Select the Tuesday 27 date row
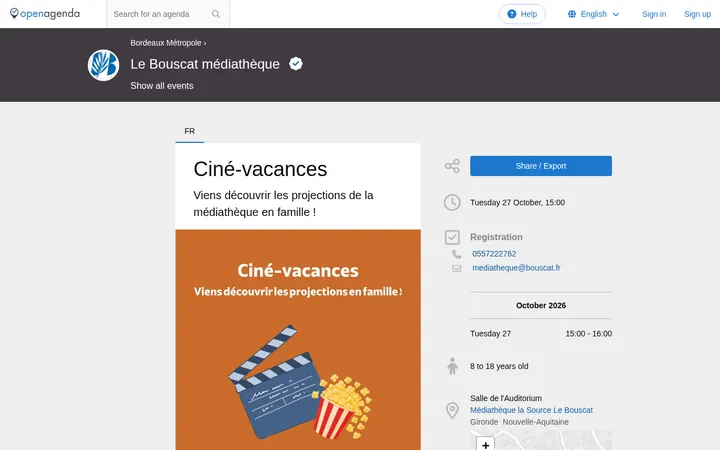 pos(540,334)
